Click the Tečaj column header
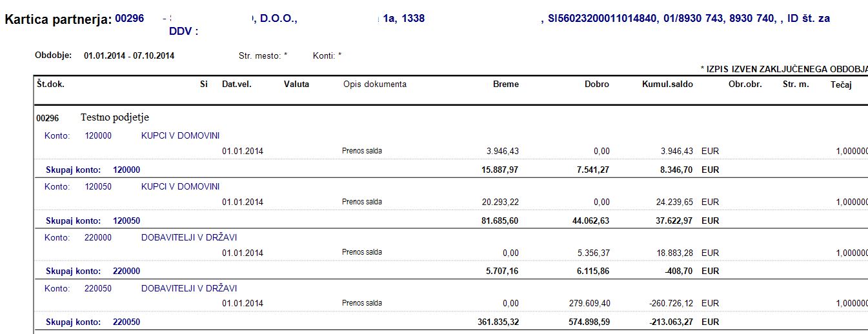868x334 pixels. (x=841, y=84)
